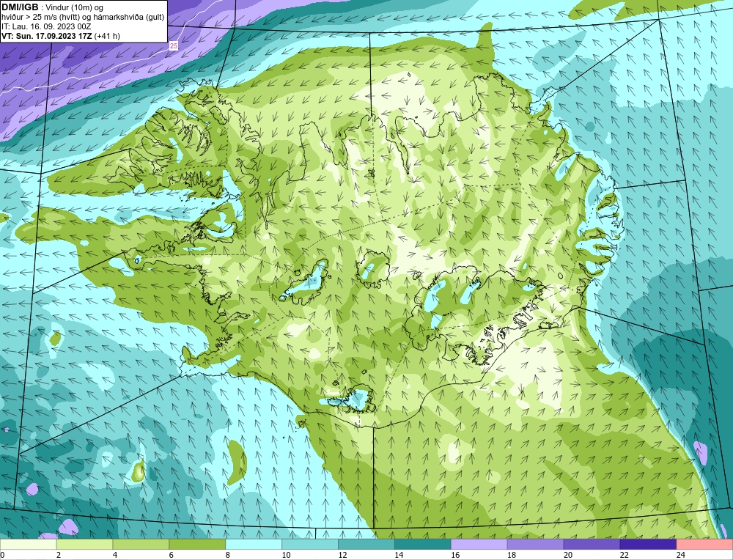Click the legend value '16'
This screenshot has width=733, height=560.
tap(455, 555)
